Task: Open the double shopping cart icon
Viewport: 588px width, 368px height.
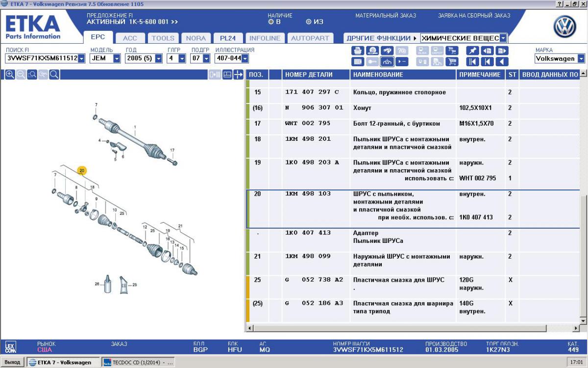Action: click(452, 51)
